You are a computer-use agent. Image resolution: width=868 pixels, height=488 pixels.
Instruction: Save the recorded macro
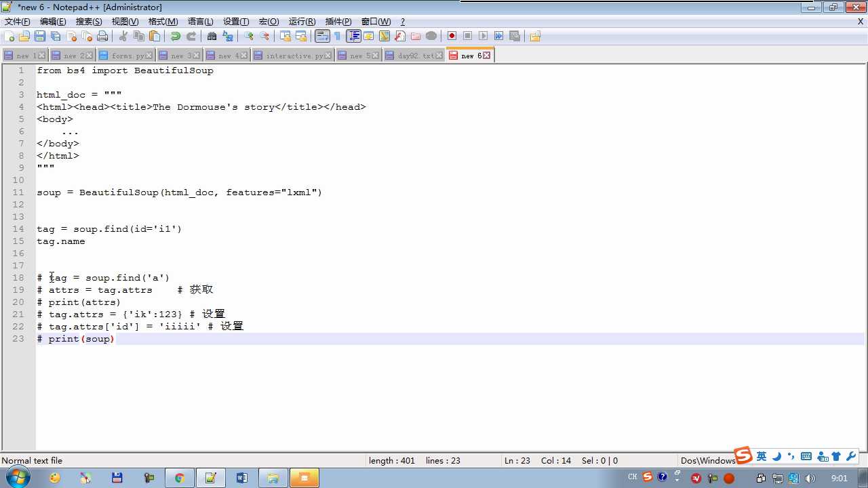point(514,36)
